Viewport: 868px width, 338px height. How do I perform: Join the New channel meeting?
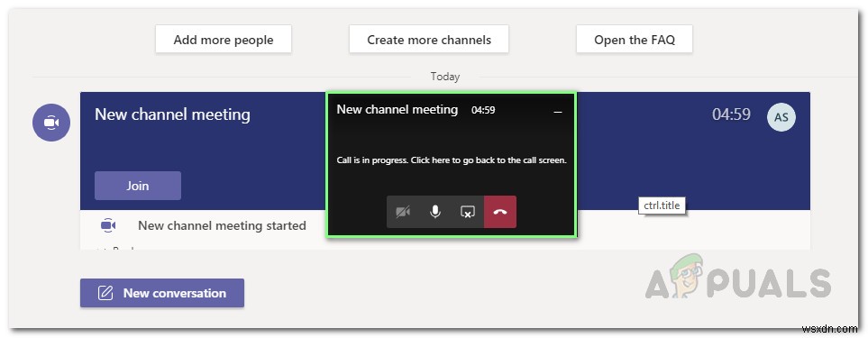point(137,186)
